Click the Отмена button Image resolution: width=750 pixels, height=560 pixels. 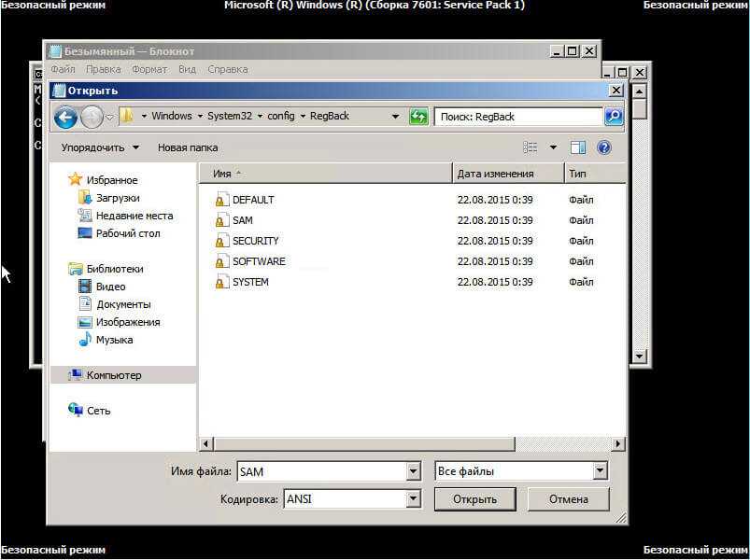pyautogui.click(x=568, y=499)
